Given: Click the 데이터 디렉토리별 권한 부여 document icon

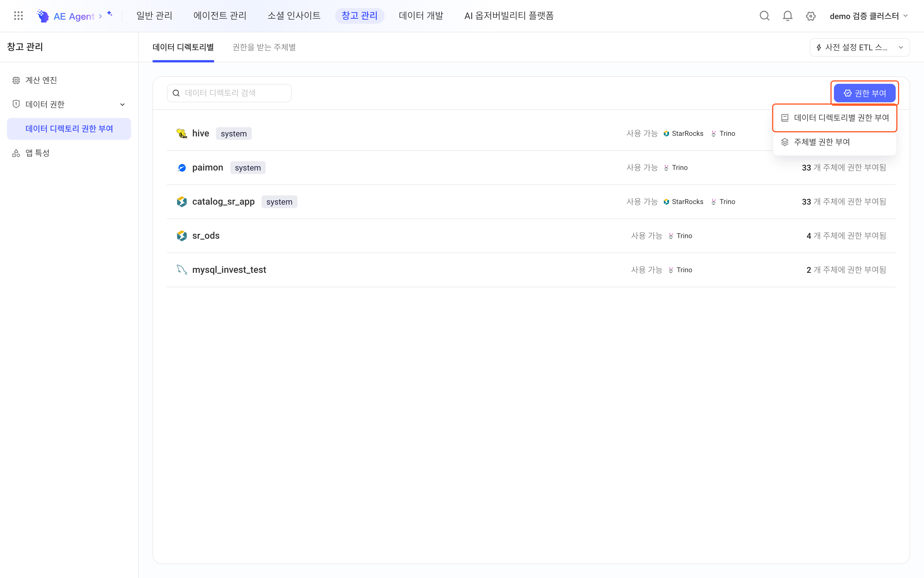Looking at the screenshot, I should (x=785, y=118).
